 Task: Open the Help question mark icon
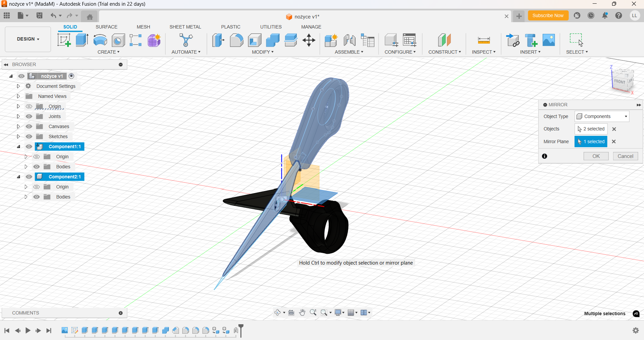(618, 15)
